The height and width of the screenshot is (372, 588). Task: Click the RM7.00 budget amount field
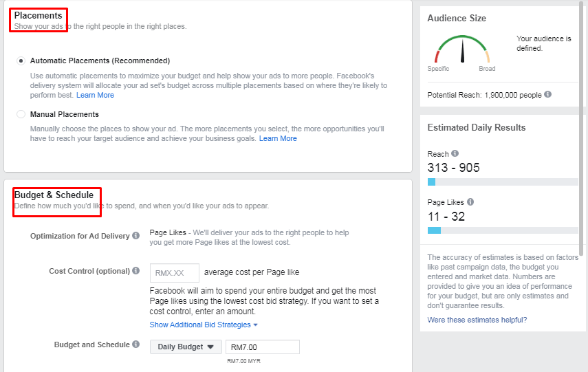point(263,347)
